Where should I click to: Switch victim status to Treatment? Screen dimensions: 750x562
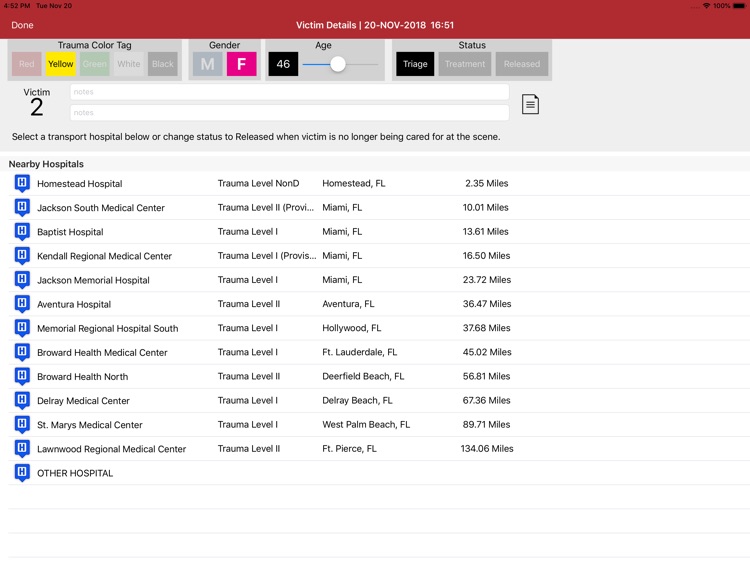[465, 64]
